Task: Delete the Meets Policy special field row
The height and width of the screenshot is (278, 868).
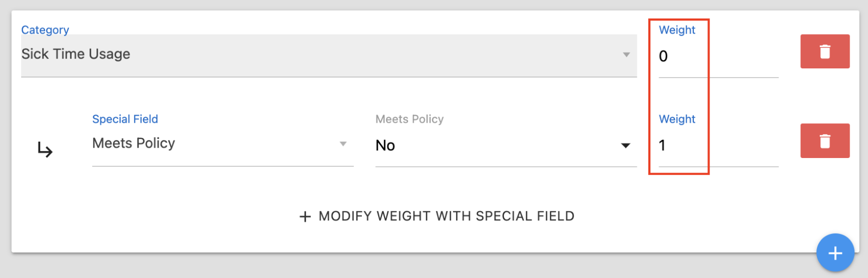Action: [825, 141]
